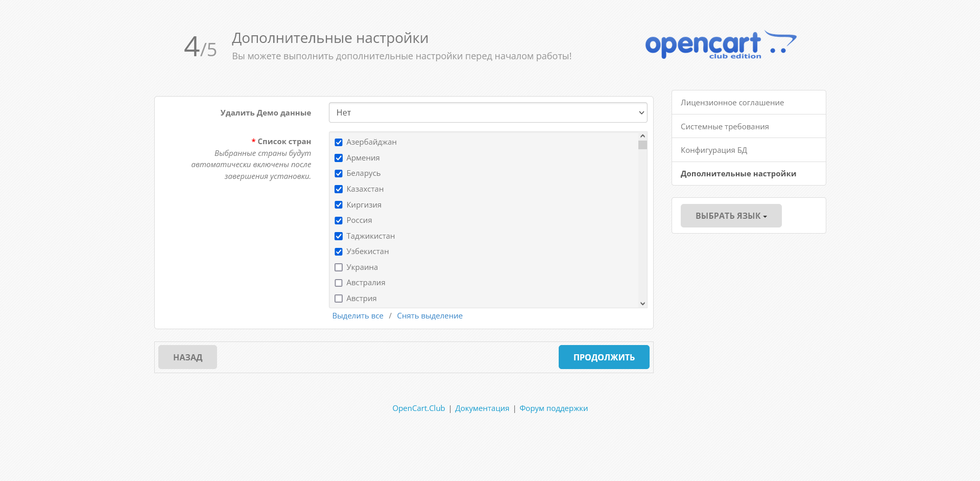Go to Лицензионное соглашение step

732,102
